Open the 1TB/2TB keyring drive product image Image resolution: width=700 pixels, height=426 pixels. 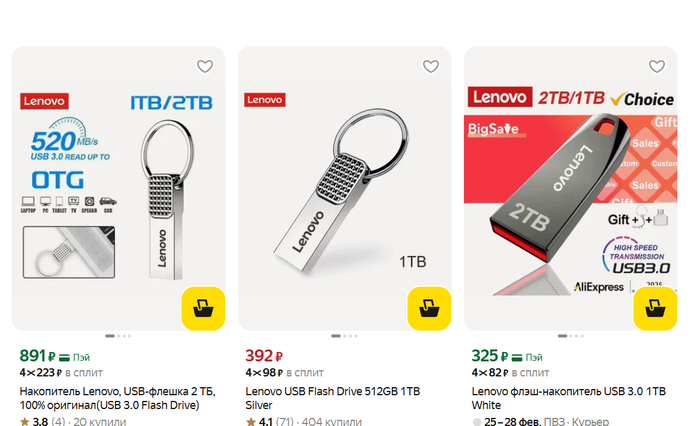[x=118, y=188]
